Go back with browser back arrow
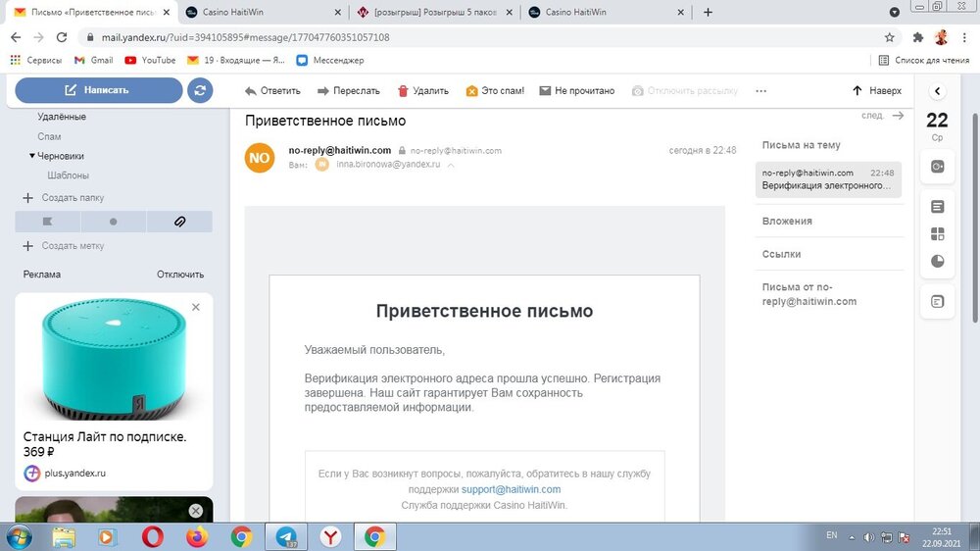980x551 pixels. 16,37
